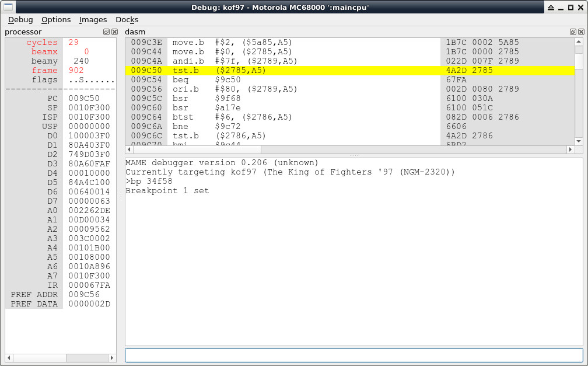This screenshot has width=588, height=366.
Task: Select disassembly line 009C6C tst.b
Action: [x=350, y=136]
